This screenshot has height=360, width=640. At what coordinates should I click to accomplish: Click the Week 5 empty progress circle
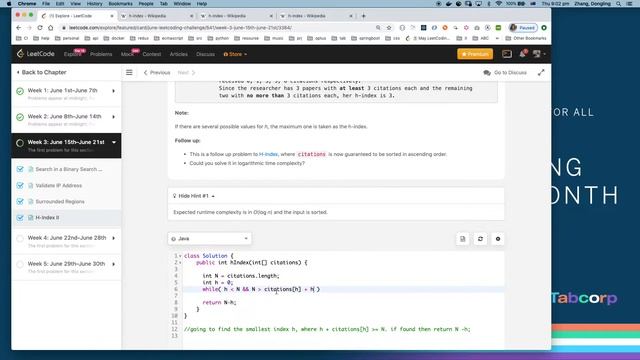tap(20, 264)
